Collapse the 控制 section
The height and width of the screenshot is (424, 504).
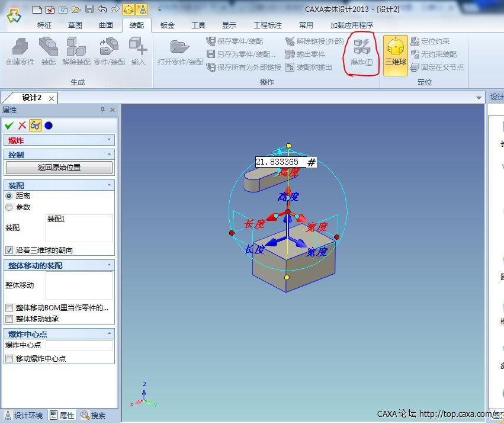click(109, 155)
